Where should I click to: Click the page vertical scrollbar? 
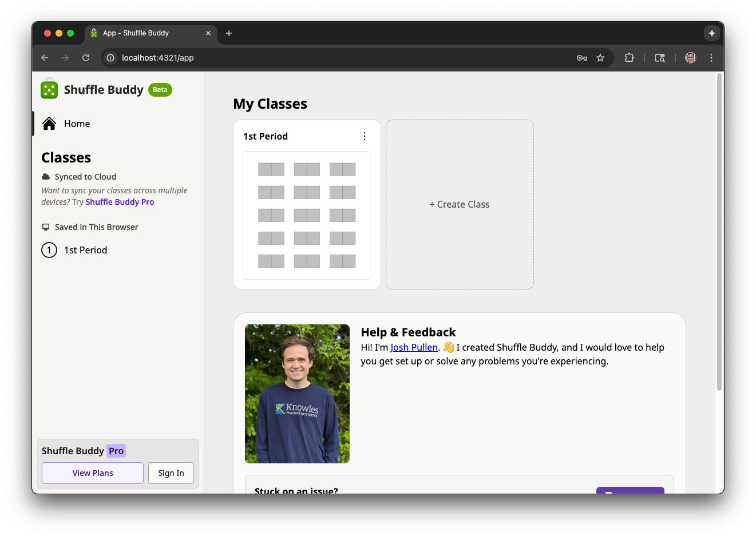coord(719,232)
